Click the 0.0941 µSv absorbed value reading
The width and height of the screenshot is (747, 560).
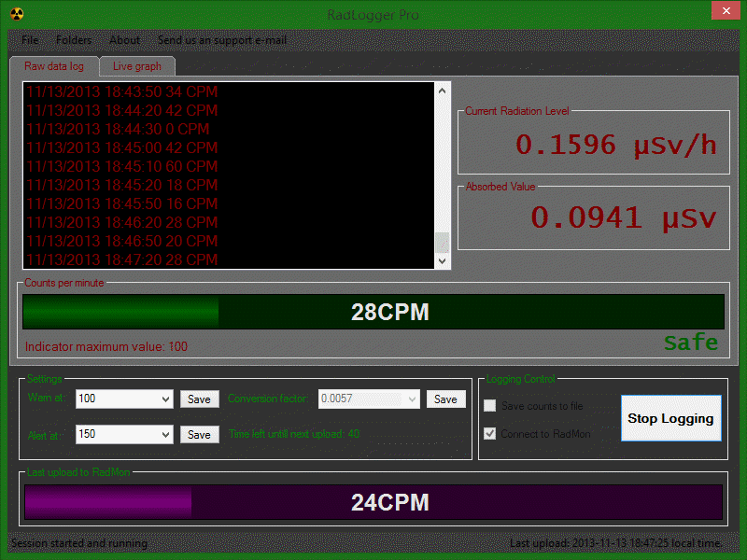click(623, 217)
